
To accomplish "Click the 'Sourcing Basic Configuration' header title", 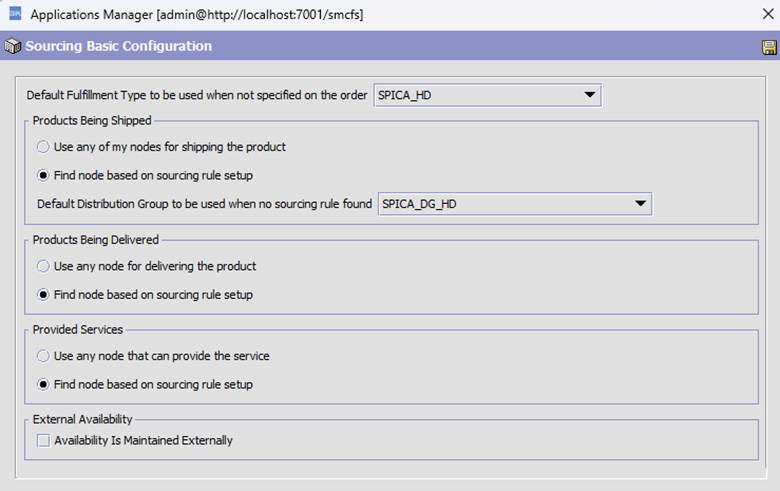I will 119,47.
